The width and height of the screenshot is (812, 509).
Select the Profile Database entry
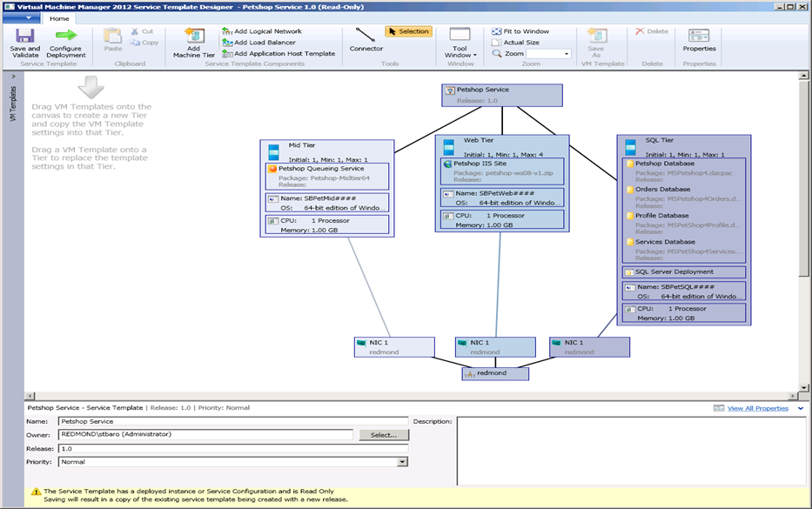pyautogui.click(x=661, y=216)
